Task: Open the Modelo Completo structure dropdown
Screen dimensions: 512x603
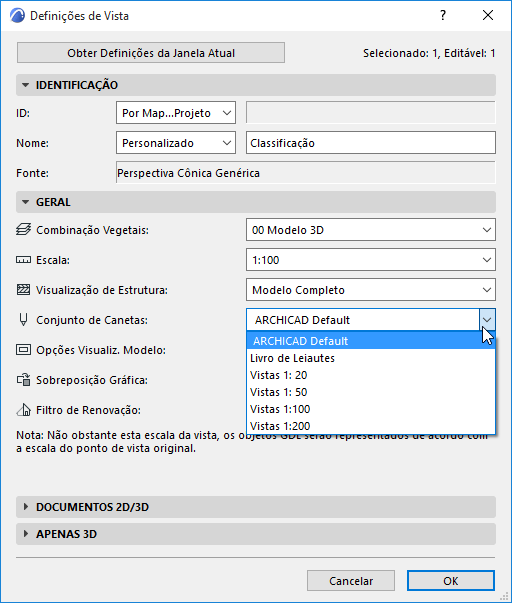Action: click(x=371, y=290)
